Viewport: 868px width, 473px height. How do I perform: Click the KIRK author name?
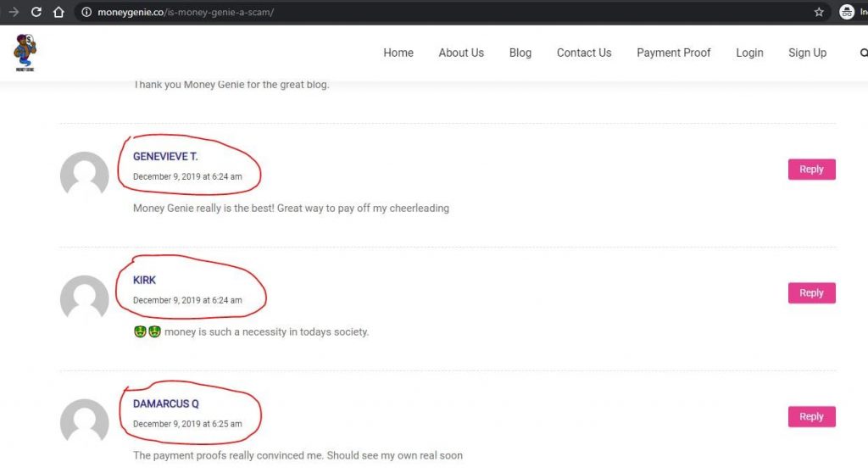[144, 281]
